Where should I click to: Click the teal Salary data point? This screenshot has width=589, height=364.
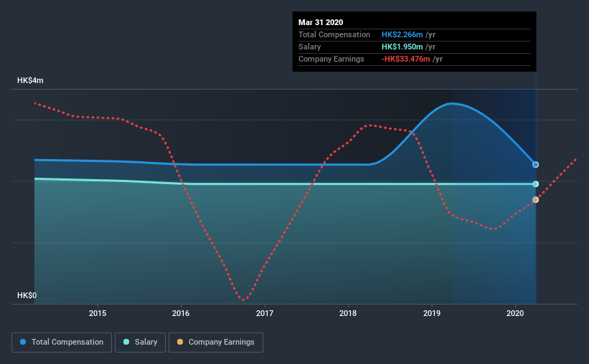pos(536,184)
